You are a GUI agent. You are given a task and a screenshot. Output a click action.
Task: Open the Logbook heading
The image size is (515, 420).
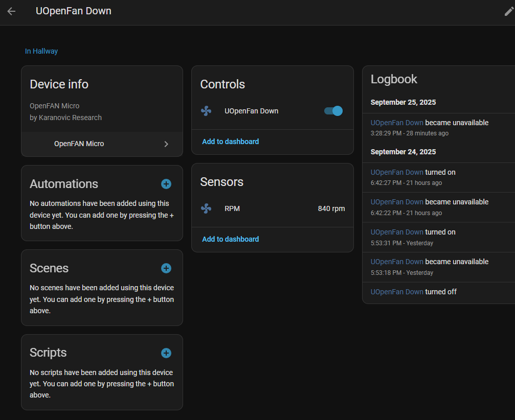click(394, 79)
